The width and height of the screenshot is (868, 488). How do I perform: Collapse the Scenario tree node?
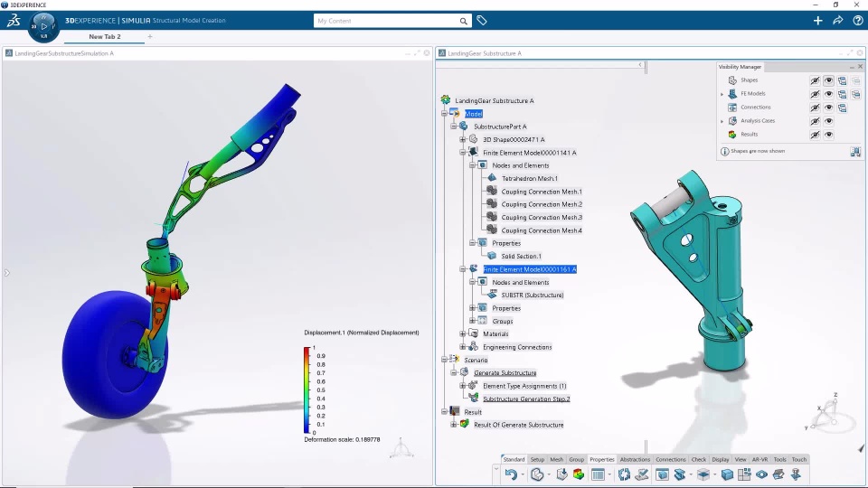coord(444,360)
